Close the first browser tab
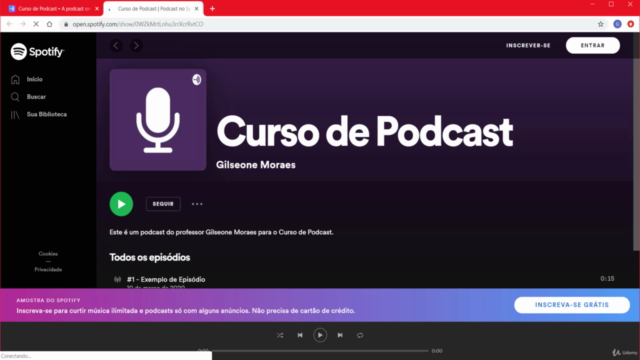 97,9
